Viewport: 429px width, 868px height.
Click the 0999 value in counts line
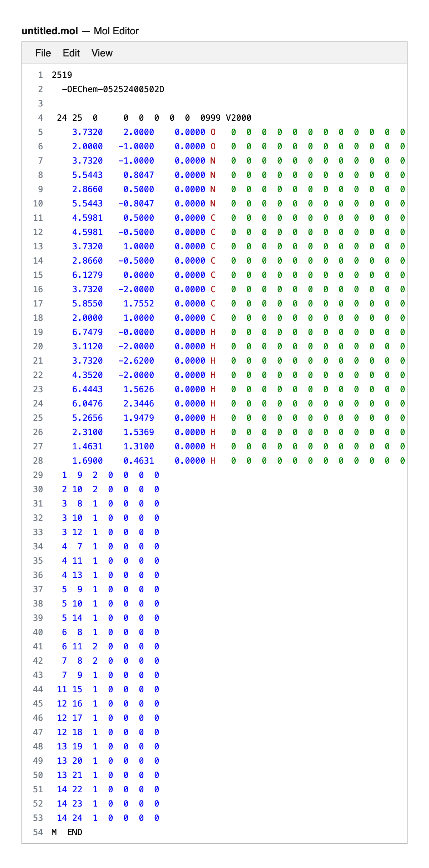(210, 118)
